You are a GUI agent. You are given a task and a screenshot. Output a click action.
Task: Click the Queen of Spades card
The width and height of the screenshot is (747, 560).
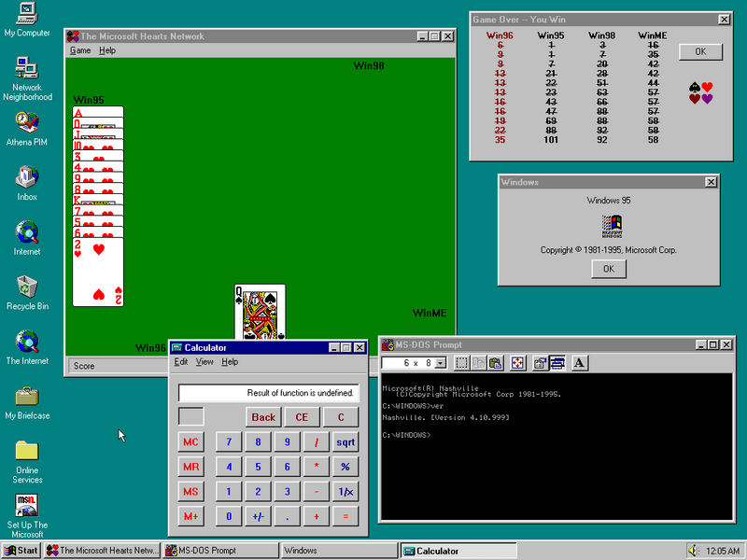coord(261,312)
